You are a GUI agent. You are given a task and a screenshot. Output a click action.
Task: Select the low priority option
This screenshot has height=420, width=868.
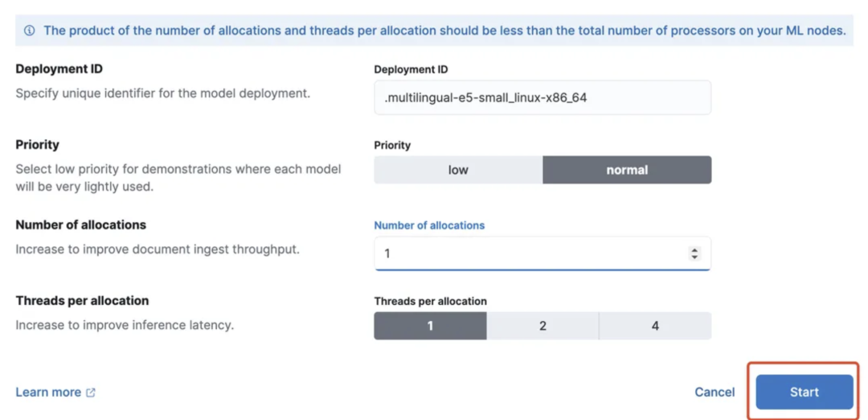point(458,170)
